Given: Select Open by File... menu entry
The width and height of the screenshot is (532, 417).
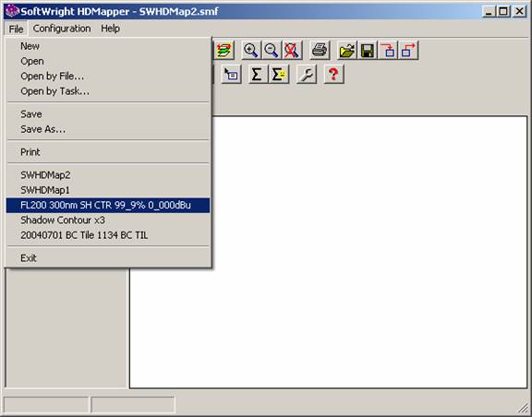Looking at the screenshot, I should pos(108,76).
